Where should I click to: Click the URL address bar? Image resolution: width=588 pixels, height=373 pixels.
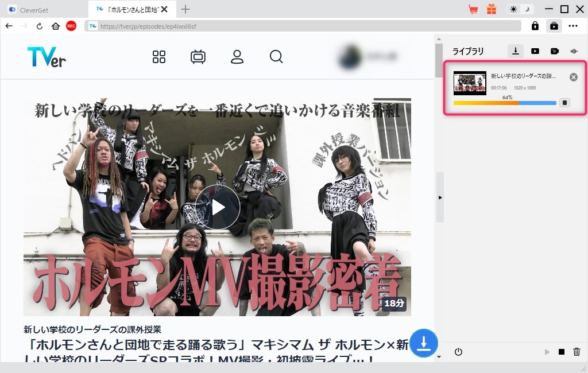[x=304, y=26]
